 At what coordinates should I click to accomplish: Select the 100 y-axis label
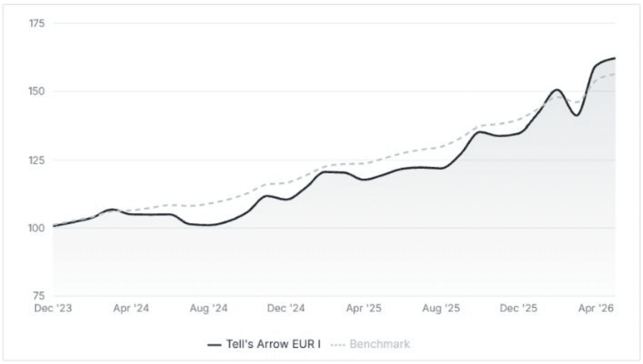36,228
